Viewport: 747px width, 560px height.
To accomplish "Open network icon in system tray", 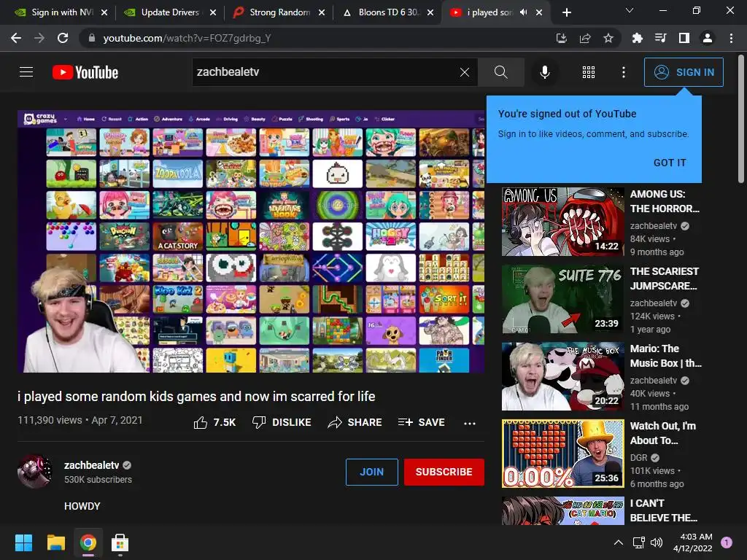I will pos(638,542).
